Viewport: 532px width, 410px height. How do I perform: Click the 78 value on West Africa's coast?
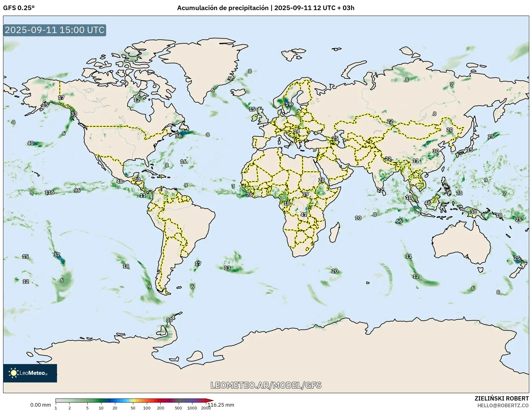(x=249, y=195)
